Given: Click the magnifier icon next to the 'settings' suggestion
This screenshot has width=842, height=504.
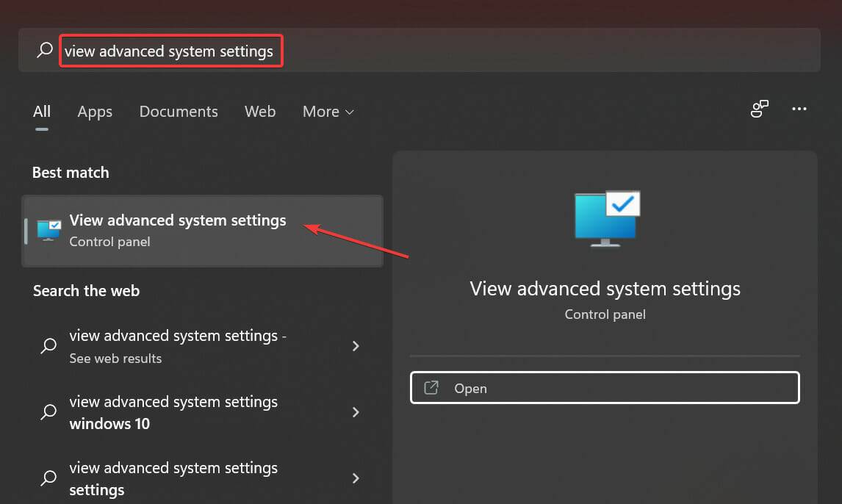Looking at the screenshot, I should tap(48, 478).
